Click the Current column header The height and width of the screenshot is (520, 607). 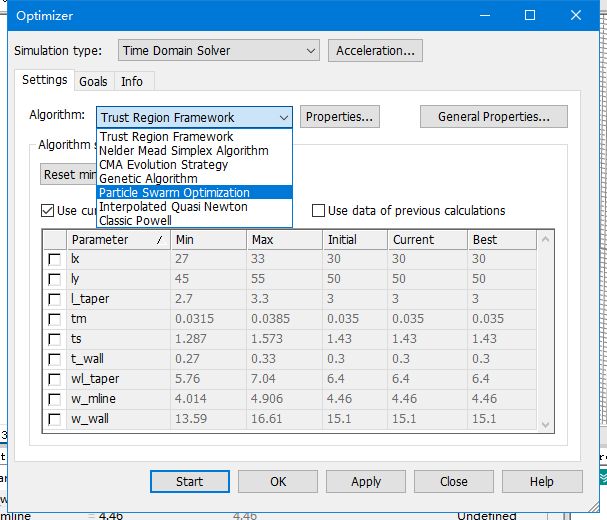428,240
